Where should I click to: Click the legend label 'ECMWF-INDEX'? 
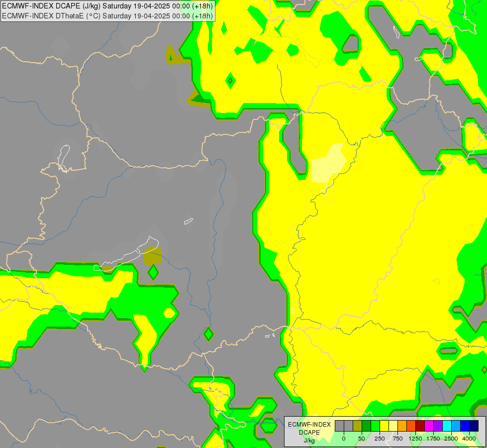click(x=309, y=425)
